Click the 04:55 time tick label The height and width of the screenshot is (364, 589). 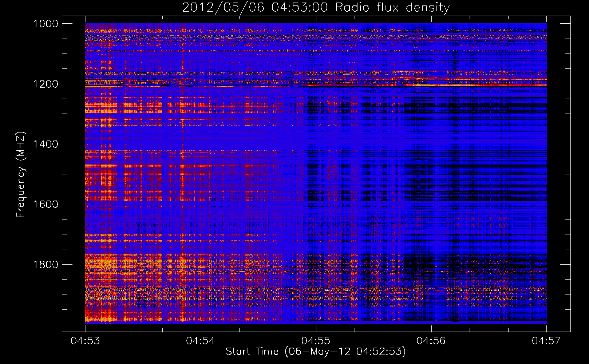[316, 341]
